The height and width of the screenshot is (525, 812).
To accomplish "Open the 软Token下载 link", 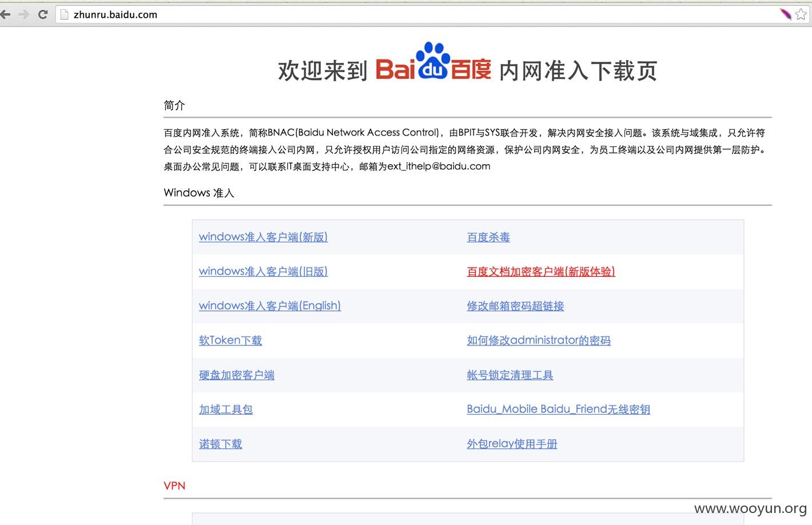I will click(x=230, y=340).
